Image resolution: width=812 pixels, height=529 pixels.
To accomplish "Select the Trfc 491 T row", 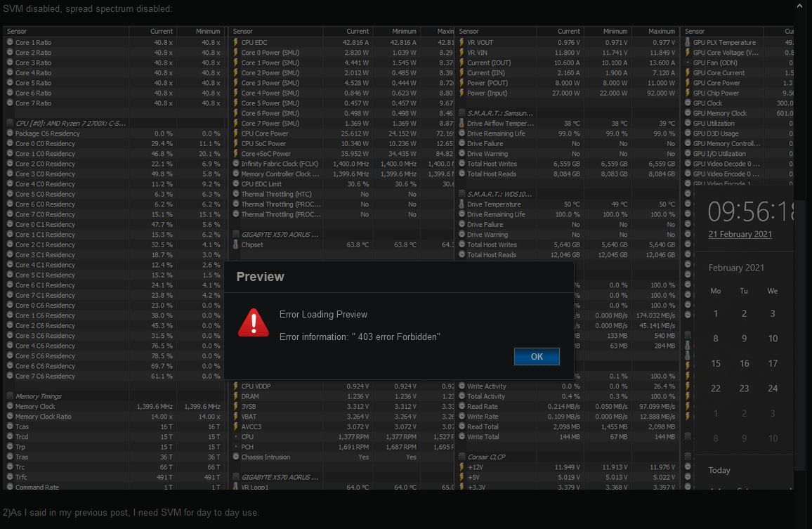I will point(114,477).
